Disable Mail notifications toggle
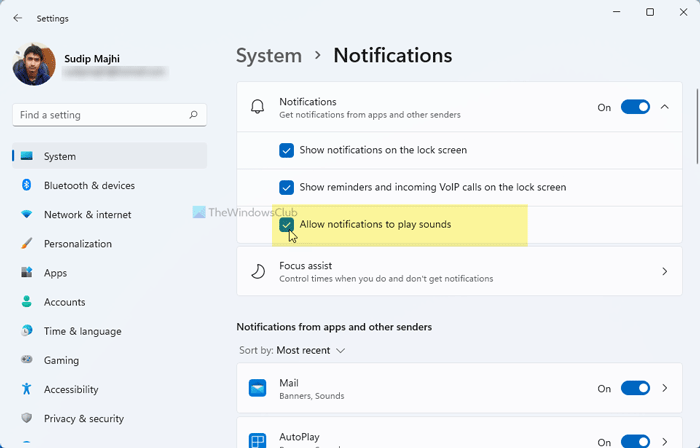This screenshot has height=448, width=700. tap(635, 388)
